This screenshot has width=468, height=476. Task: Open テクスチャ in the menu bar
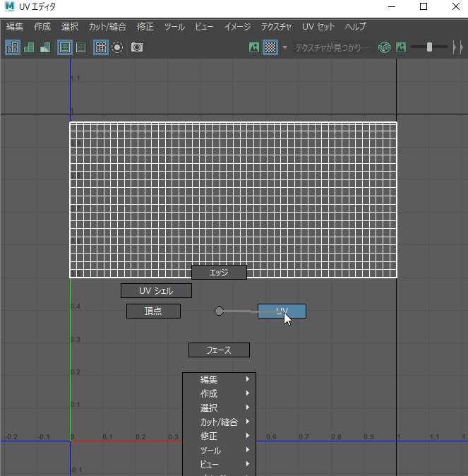(x=276, y=27)
